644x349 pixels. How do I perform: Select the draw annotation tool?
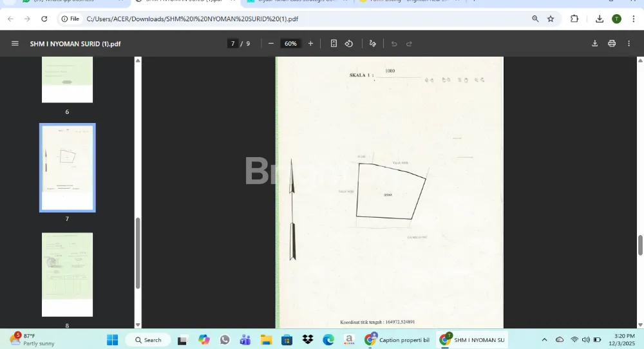[x=372, y=44]
